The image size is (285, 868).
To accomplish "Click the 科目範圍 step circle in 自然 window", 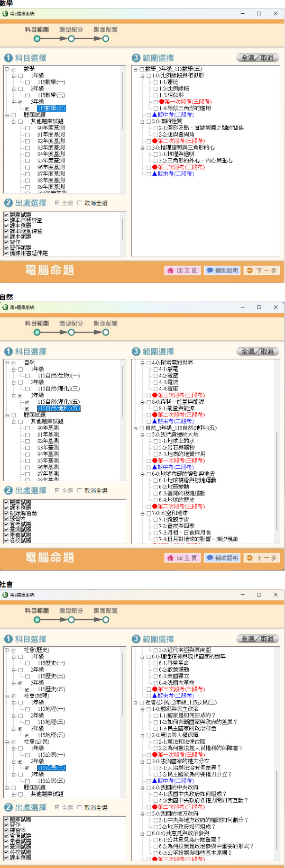I will (x=37, y=332).
